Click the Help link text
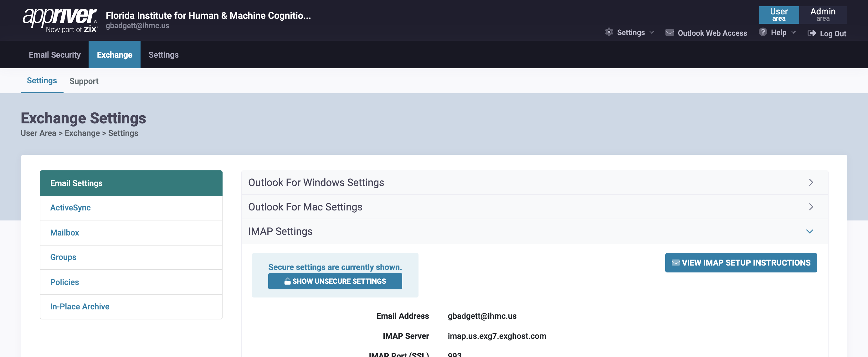 778,32
